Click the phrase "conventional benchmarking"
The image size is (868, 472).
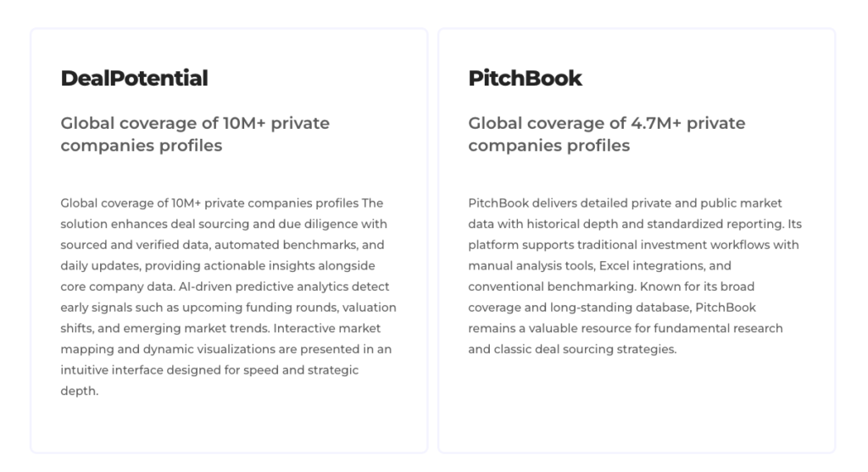pyautogui.click(x=541, y=286)
